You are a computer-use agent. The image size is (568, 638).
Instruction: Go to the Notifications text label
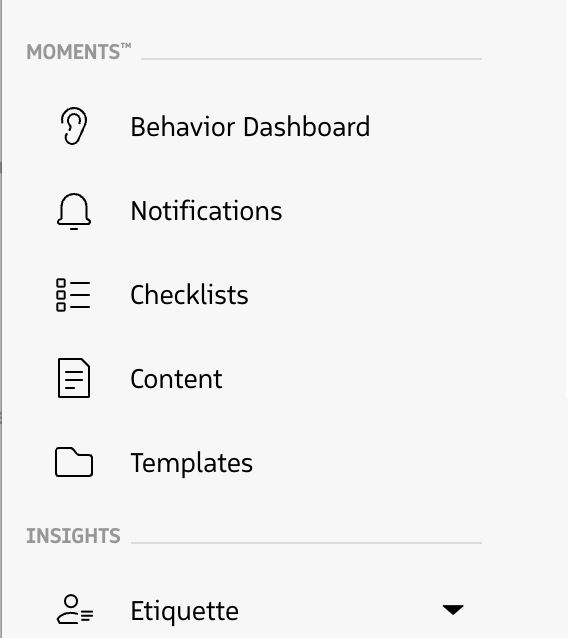point(206,211)
